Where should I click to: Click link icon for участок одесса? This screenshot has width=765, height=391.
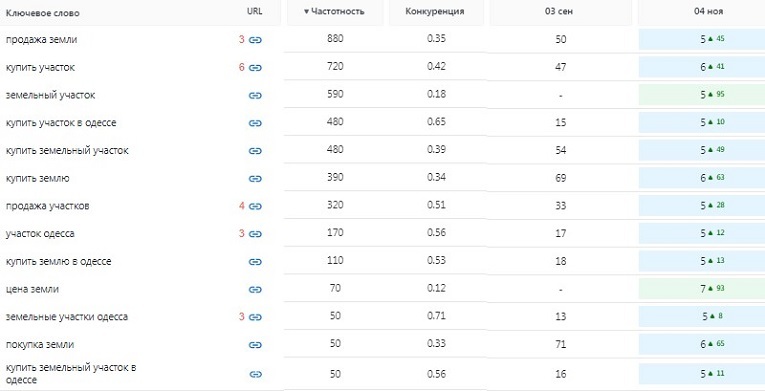pyautogui.click(x=255, y=234)
